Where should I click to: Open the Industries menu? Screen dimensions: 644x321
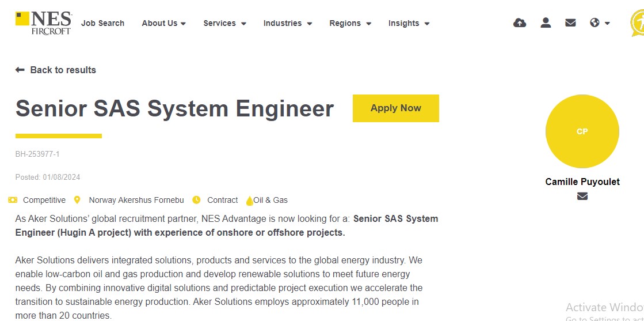tap(288, 23)
